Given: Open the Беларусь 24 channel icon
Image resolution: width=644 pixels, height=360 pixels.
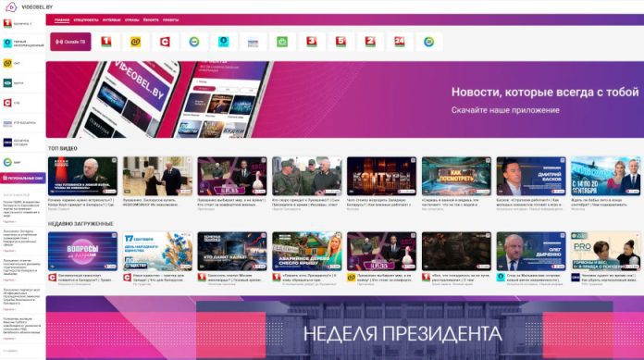Looking at the screenshot, I should tap(399, 42).
